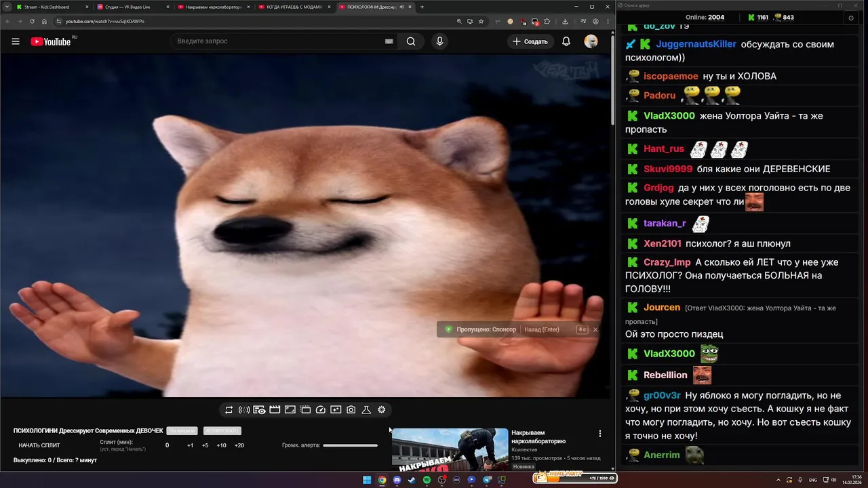Screen dimensions: 868x488
Task: Open the three-dot menu for the recommended video
Action: click(599, 434)
